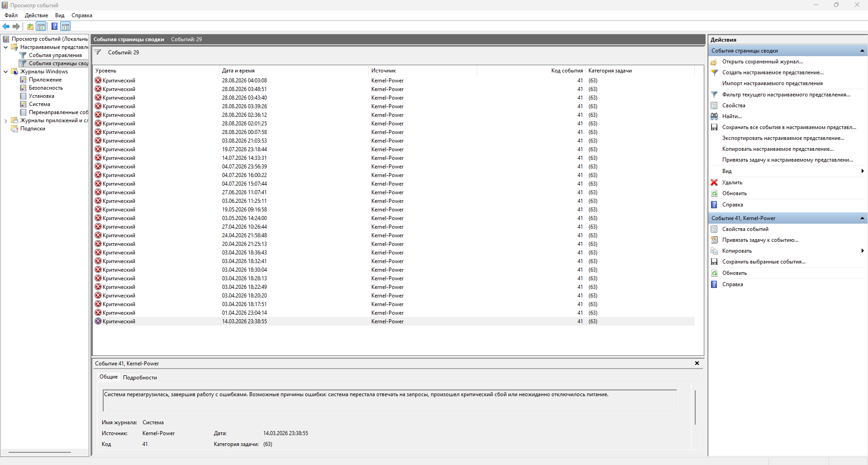Click 'Фильтр текущего настраиваемого представления…' action
The image size is (868, 465).
pos(786,95)
